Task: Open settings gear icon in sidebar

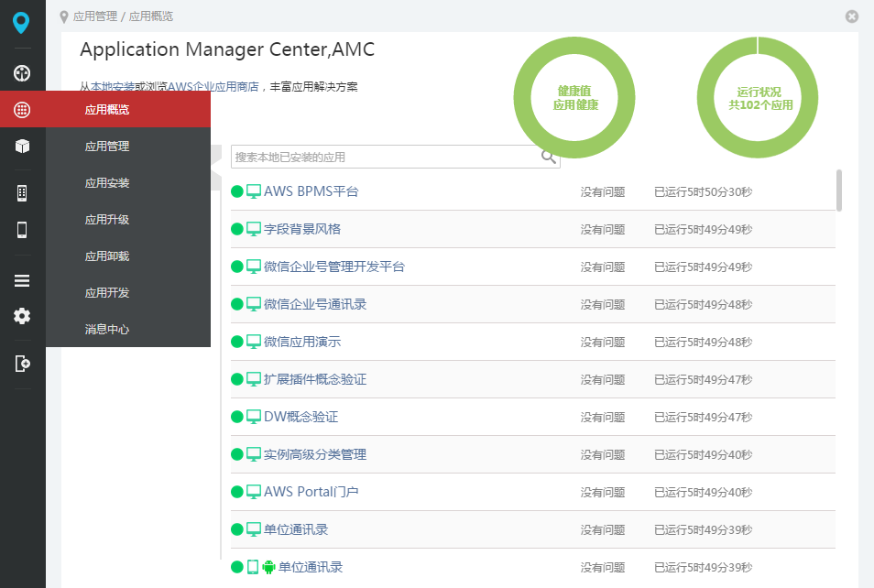Action: click(x=22, y=316)
